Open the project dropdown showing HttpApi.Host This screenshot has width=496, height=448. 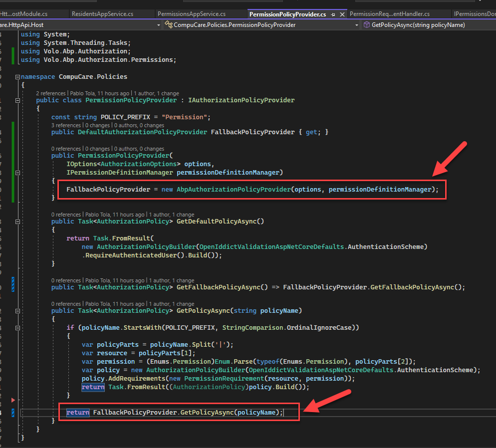coord(159,25)
